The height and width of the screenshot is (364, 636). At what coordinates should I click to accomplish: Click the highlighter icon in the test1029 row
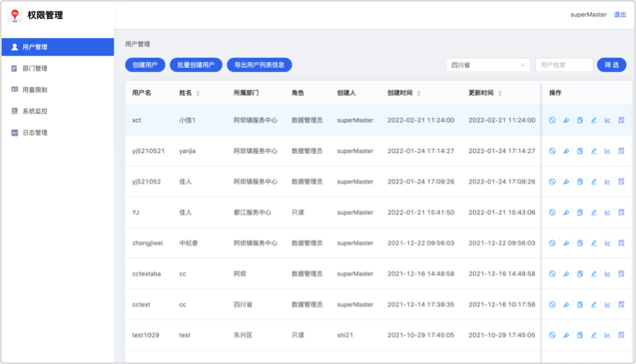click(566, 335)
